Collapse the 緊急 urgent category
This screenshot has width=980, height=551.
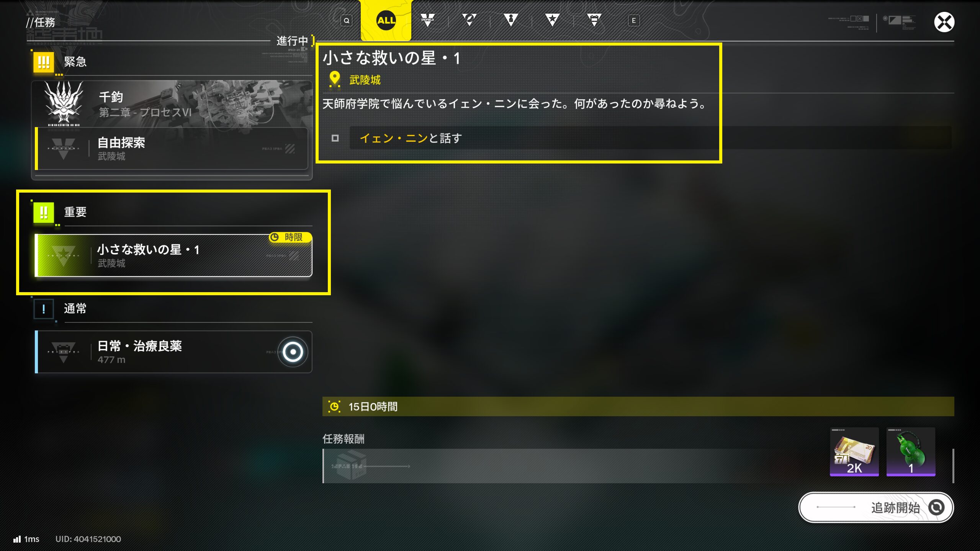pos(172,62)
